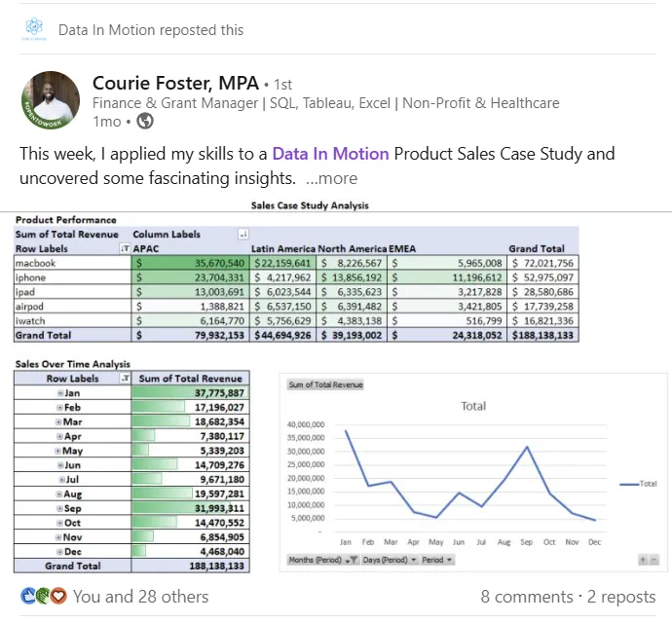Click the chart collapse minus button
672x623 pixels.
(x=654, y=560)
